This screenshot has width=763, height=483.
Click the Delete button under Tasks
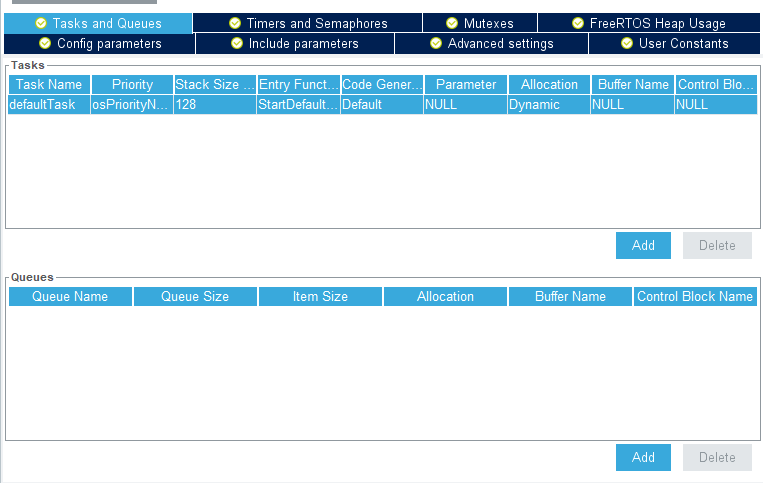pyautogui.click(x=717, y=246)
